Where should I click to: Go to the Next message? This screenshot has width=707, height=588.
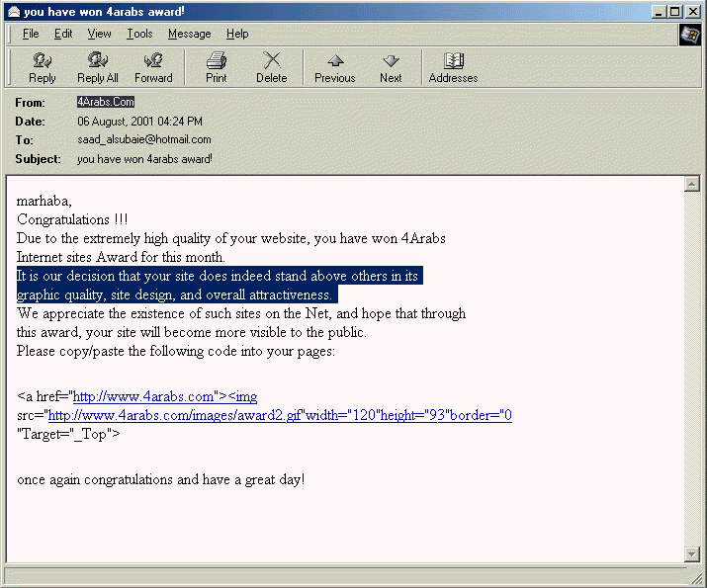[x=391, y=67]
